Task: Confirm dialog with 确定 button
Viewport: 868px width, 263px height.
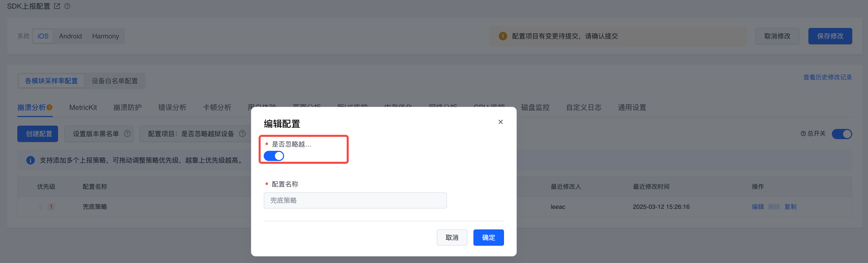Action: click(488, 237)
